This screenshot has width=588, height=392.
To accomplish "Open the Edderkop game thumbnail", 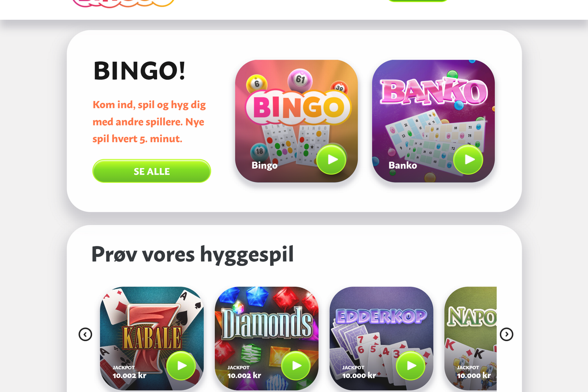I will pyautogui.click(x=381, y=338).
